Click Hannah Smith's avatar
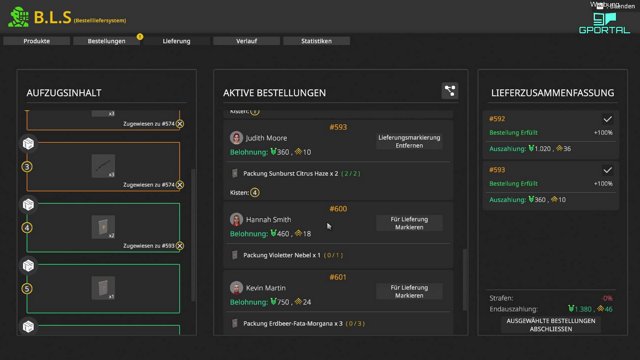Viewport: 640px width, 360px height. tap(236, 220)
